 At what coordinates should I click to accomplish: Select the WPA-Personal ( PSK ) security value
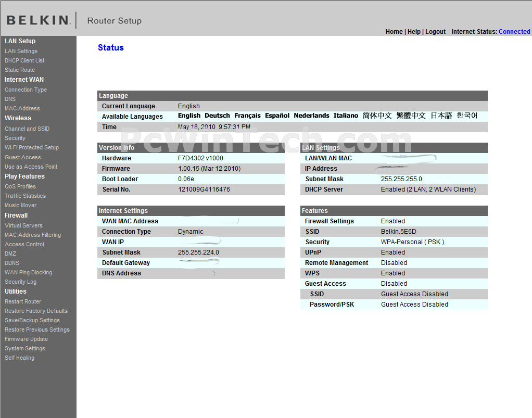[413, 242]
